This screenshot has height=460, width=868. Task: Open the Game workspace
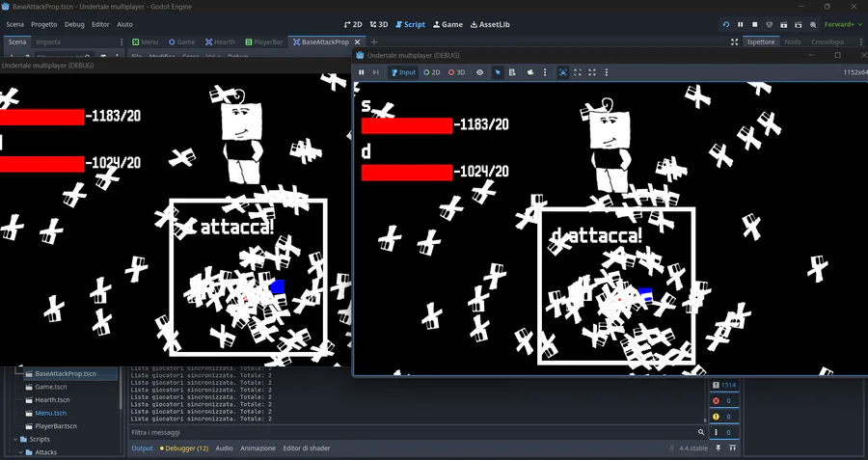[448, 24]
